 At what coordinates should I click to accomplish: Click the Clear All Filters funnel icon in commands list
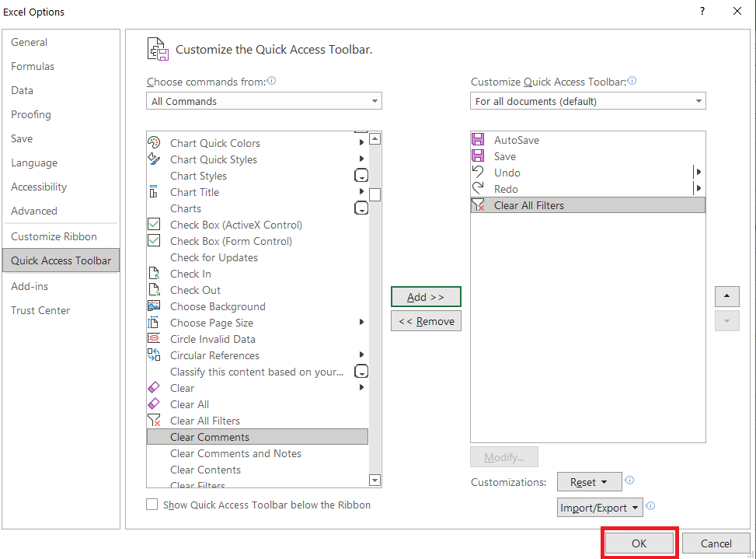click(x=154, y=420)
